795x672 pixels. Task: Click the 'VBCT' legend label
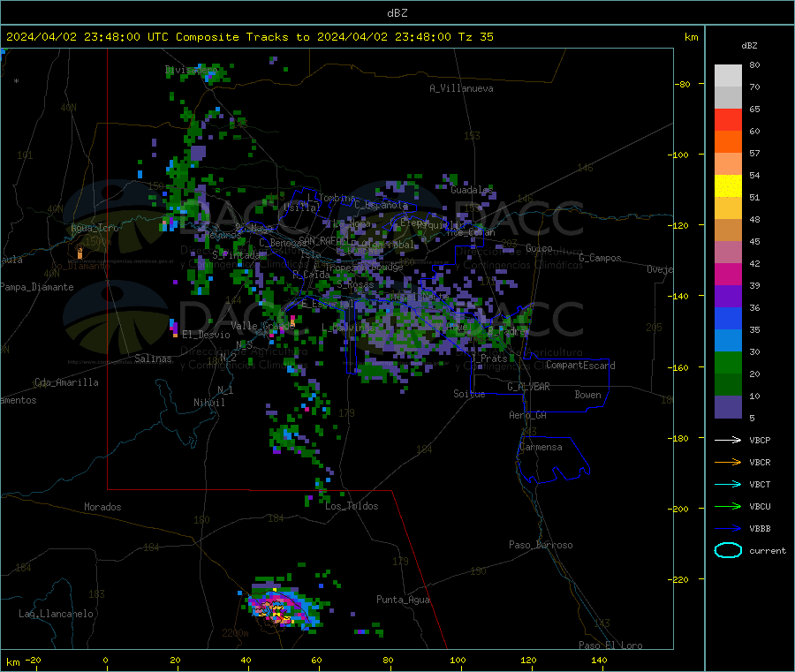pyautogui.click(x=760, y=485)
